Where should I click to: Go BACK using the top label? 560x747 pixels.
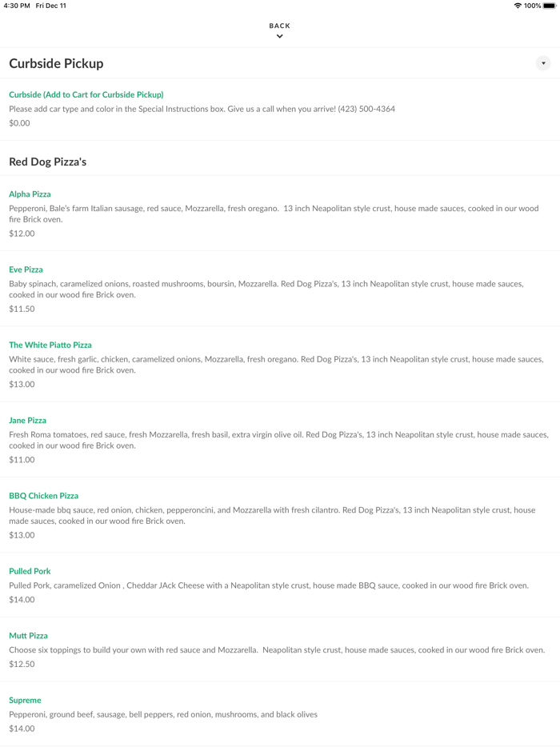[280, 26]
